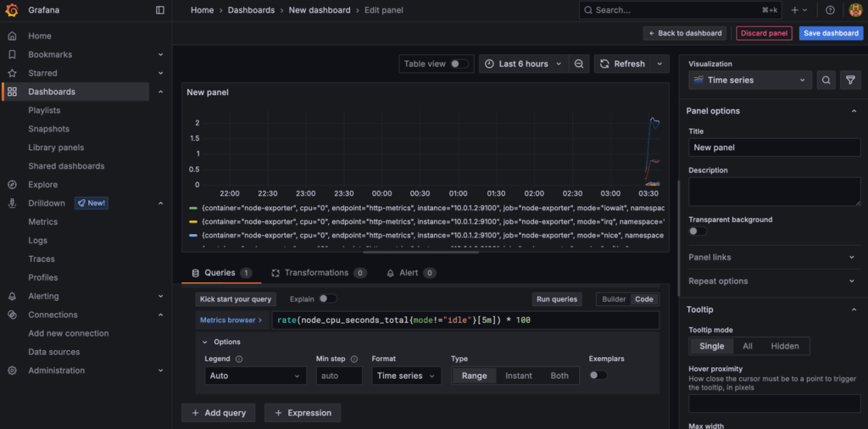Click the Dashboards grid icon
Viewport: 868px width, 429px height.
click(x=12, y=92)
